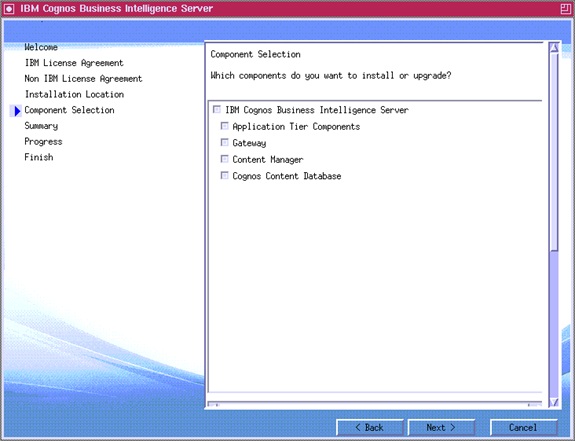This screenshot has height=441, width=575.
Task: Open the Installation Location step
Action: [x=74, y=95]
